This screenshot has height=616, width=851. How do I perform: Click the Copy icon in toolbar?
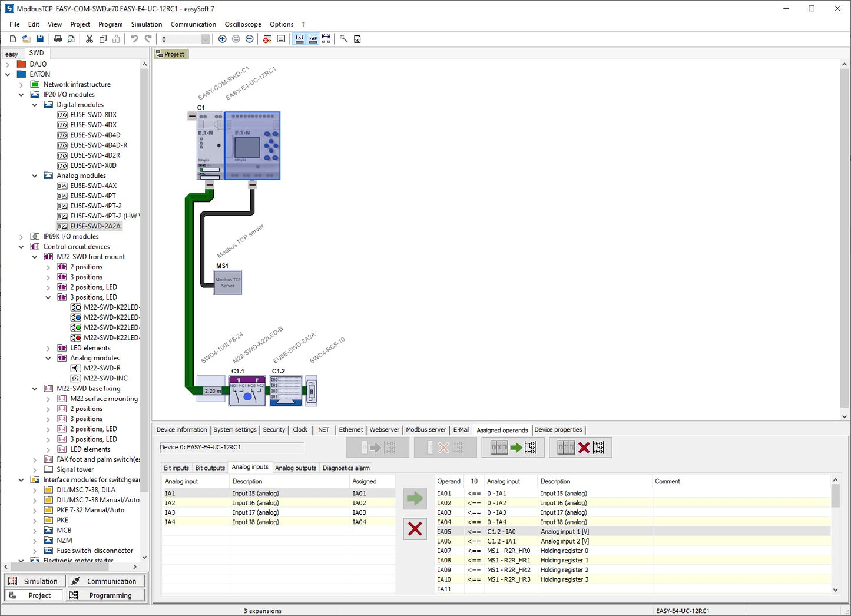103,39
